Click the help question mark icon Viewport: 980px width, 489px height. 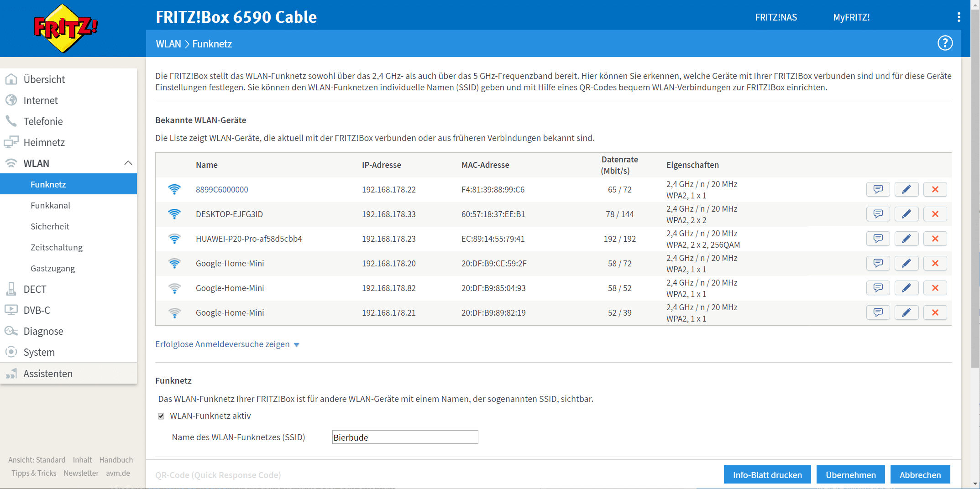point(945,43)
